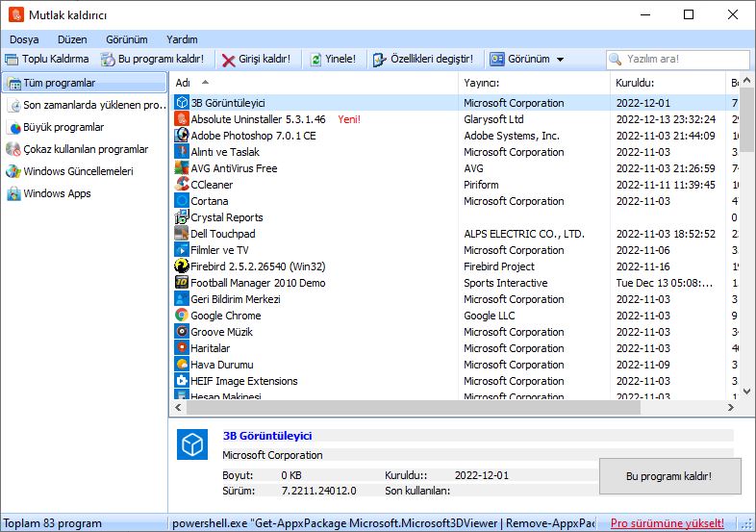This screenshot has width=756, height=532.
Task: Click the vertical scrollbar down arrow
Action: (x=746, y=392)
